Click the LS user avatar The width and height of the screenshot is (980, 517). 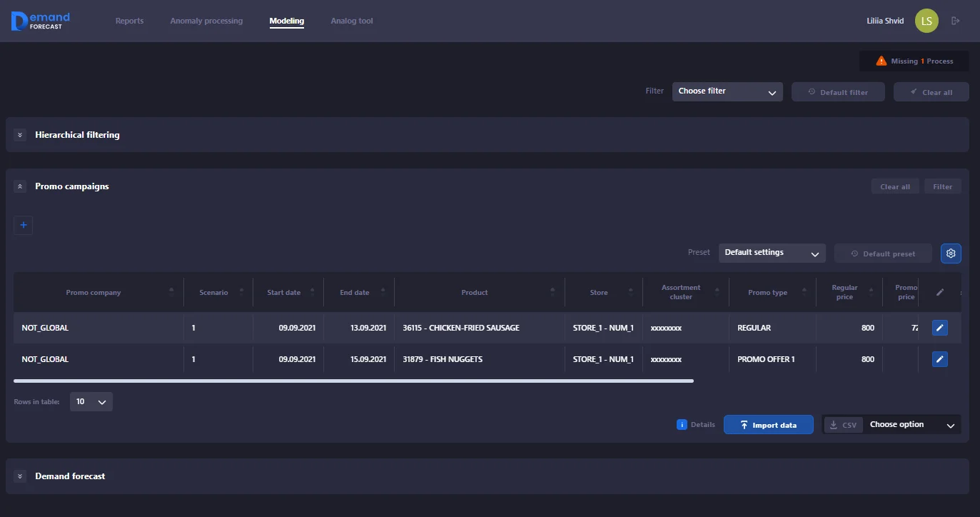[x=926, y=21]
